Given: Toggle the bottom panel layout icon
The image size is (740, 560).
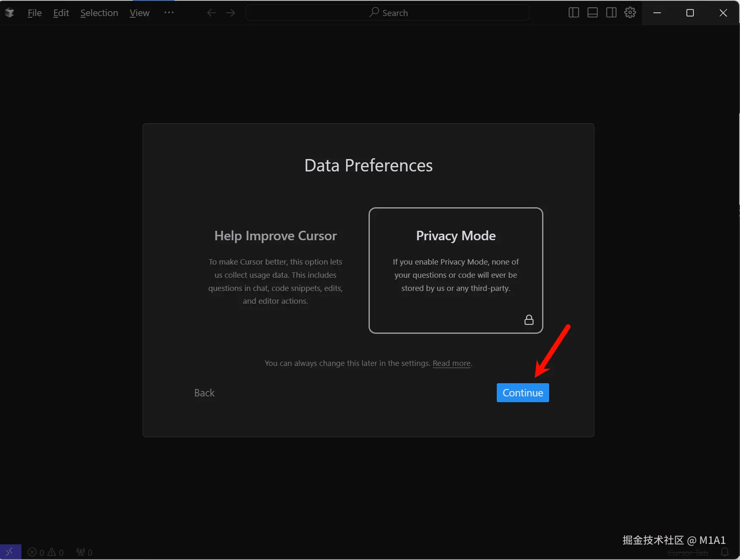Looking at the screenshot, I should [592, 13].
